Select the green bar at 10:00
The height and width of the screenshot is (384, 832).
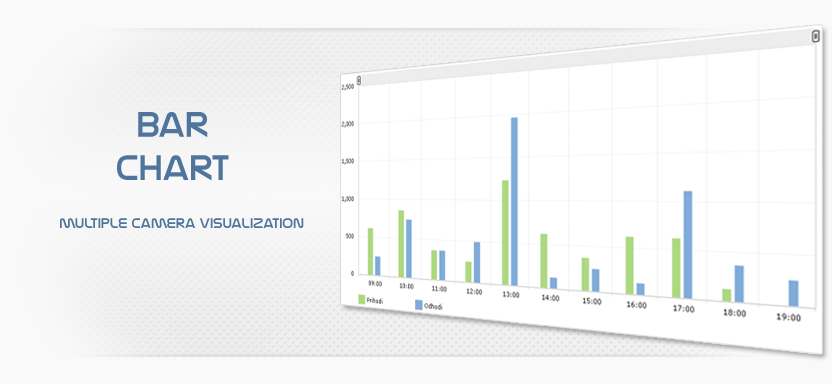point(401,244)
